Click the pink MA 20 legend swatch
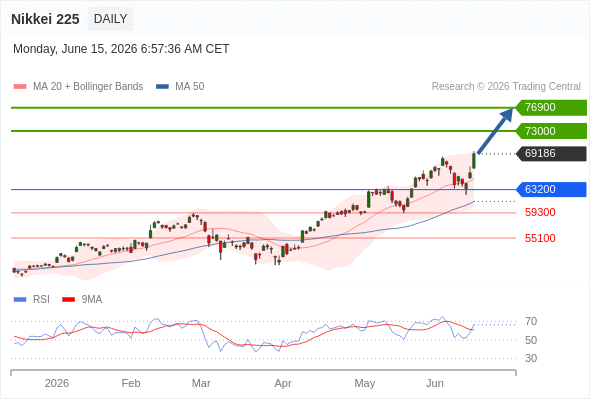The image size is (590, 400). click(x=20, y=87)
